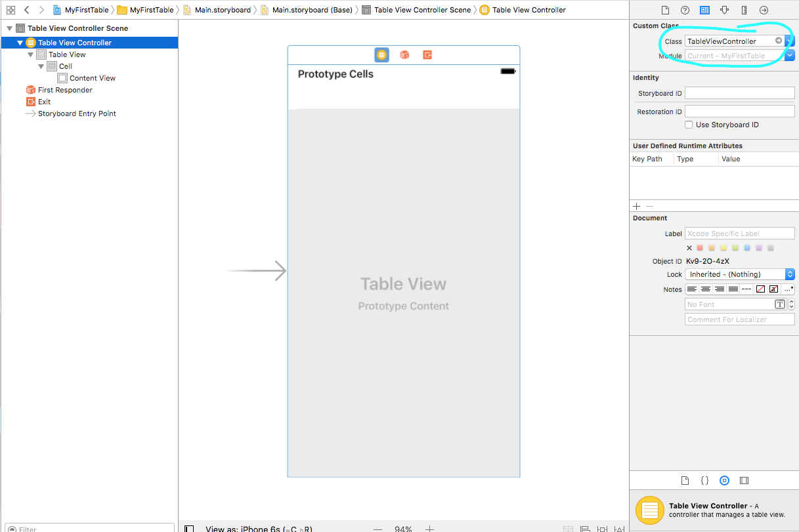The height and width of the screenshot is (532, 799).
Task: Select the yellow Table View Controller dock icon
Action: [x=381, y=55]
